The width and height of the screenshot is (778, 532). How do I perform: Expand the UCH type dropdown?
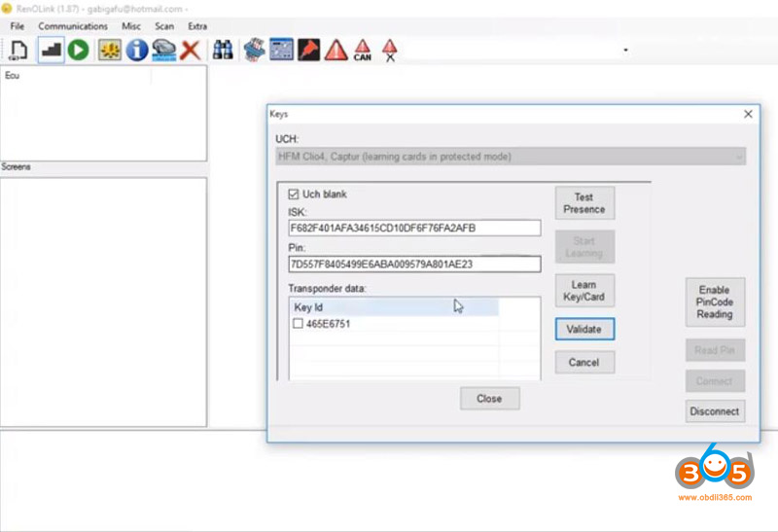point(739,157)
